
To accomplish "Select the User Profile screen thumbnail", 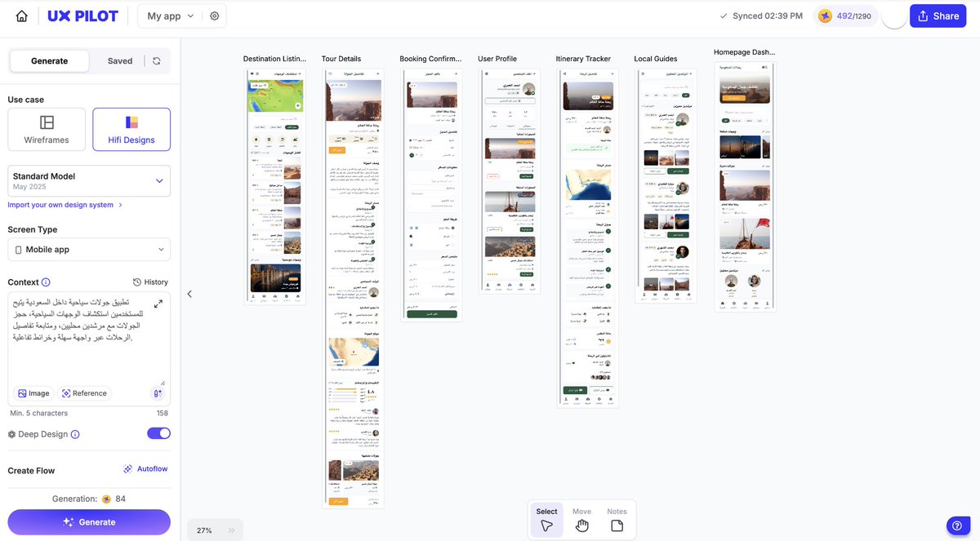I will pyautogui.click(x=509, y=180).
